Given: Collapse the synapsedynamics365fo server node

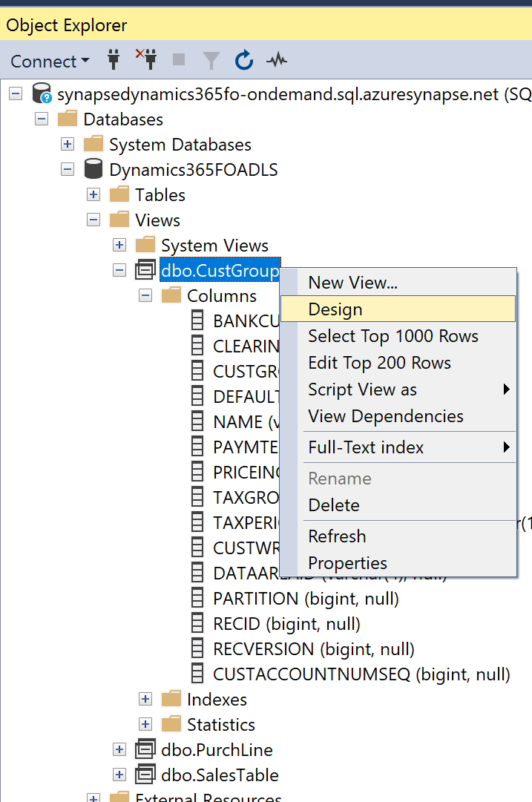Looking at the screenshot, I should (x=16, y=93).
